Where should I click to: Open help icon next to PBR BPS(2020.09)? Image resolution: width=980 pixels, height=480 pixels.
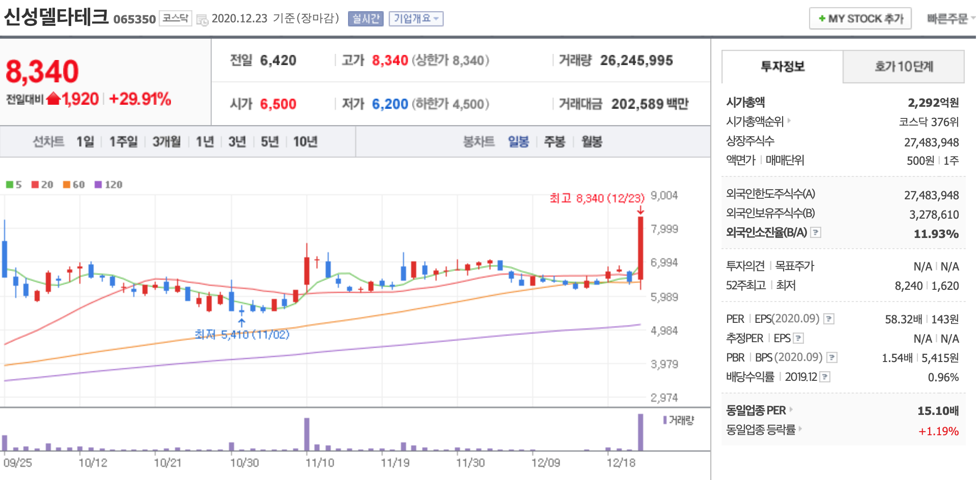pyautogui.click(x=832, y=357)
